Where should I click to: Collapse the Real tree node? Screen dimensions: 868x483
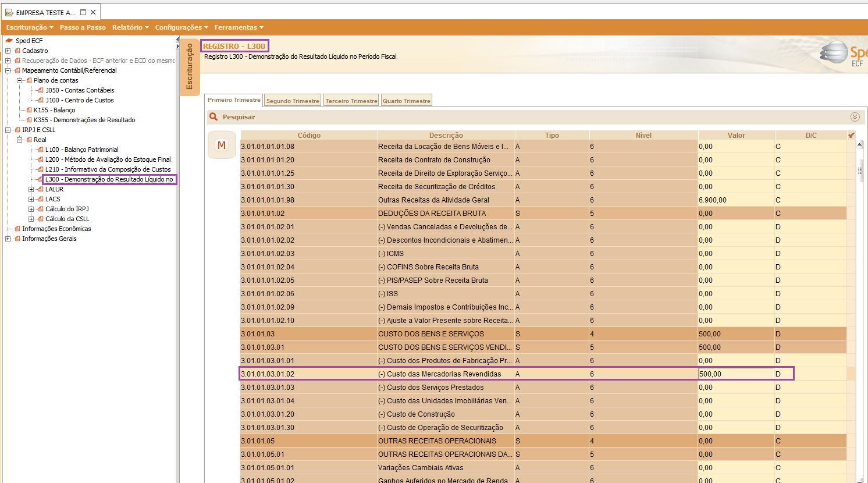(x=20, y=140)
